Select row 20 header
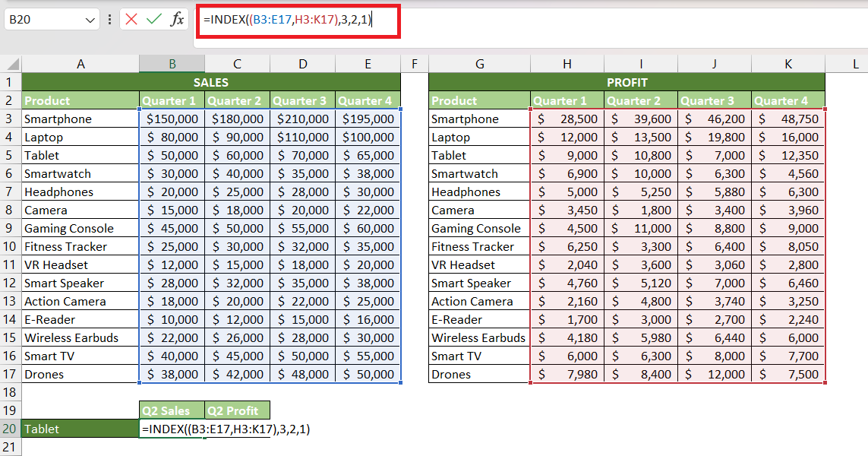The image size is (868, 456). [x=11, y=429]
